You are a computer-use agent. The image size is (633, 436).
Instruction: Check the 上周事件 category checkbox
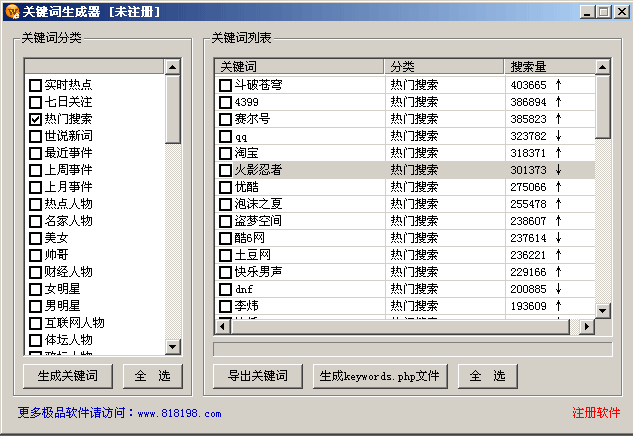(x=36, y=170)
